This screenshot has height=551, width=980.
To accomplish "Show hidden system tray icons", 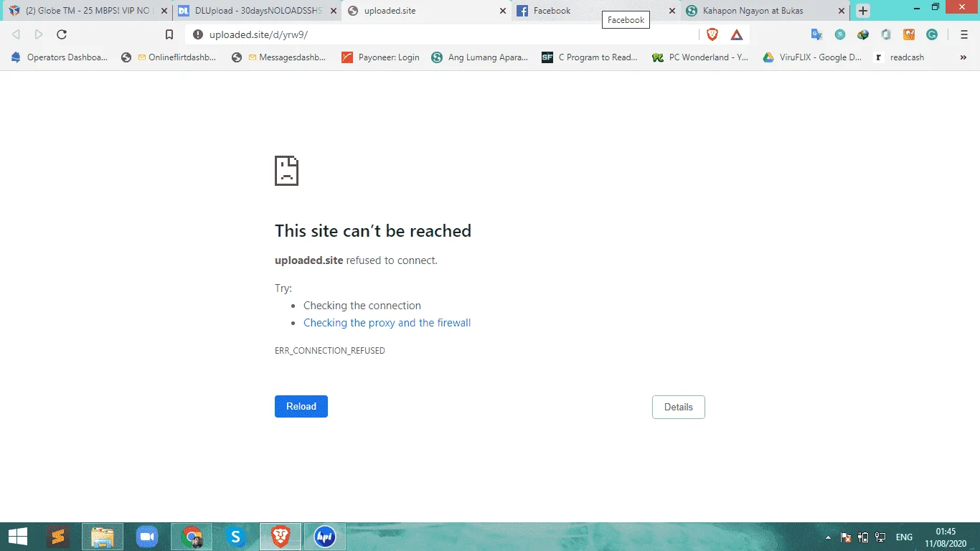I will tap(829, 537).
